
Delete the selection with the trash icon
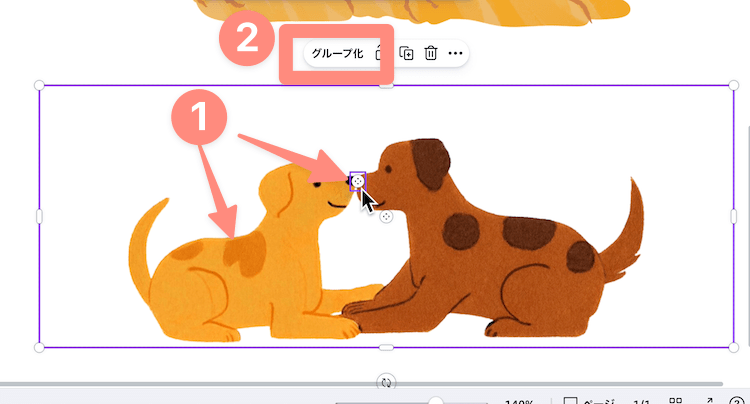pos(430,53)
